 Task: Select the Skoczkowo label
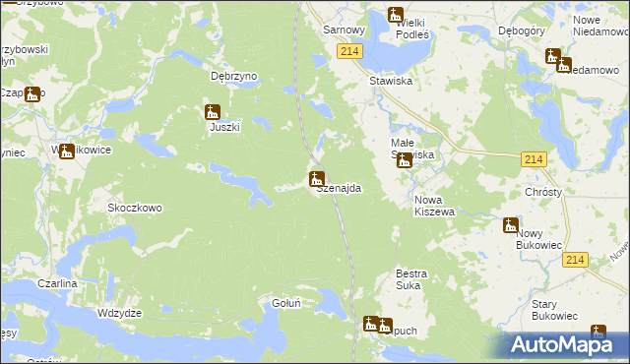click(135, 208)
